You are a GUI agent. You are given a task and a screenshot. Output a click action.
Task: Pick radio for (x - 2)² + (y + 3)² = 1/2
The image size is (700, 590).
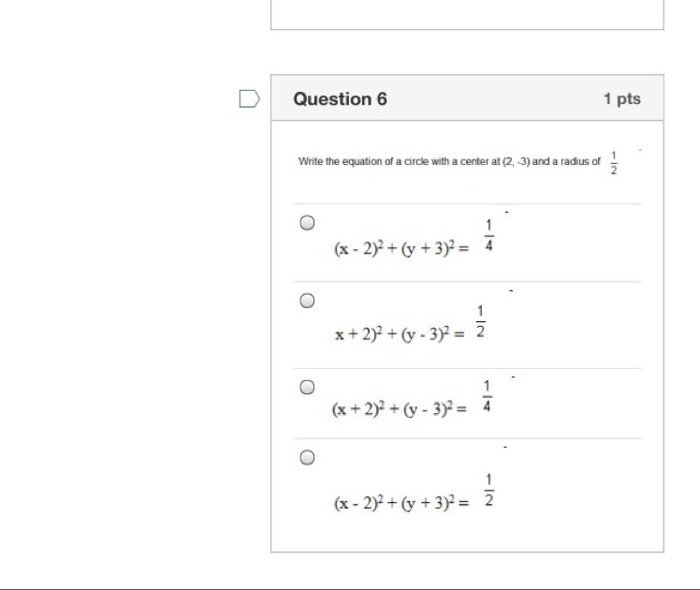307,458
